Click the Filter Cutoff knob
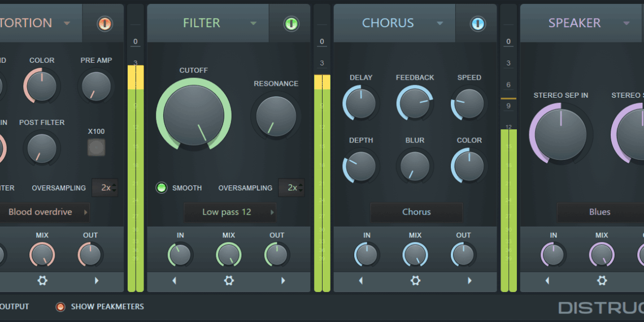Viewport: 644px width, 322px height. (193, 115)
